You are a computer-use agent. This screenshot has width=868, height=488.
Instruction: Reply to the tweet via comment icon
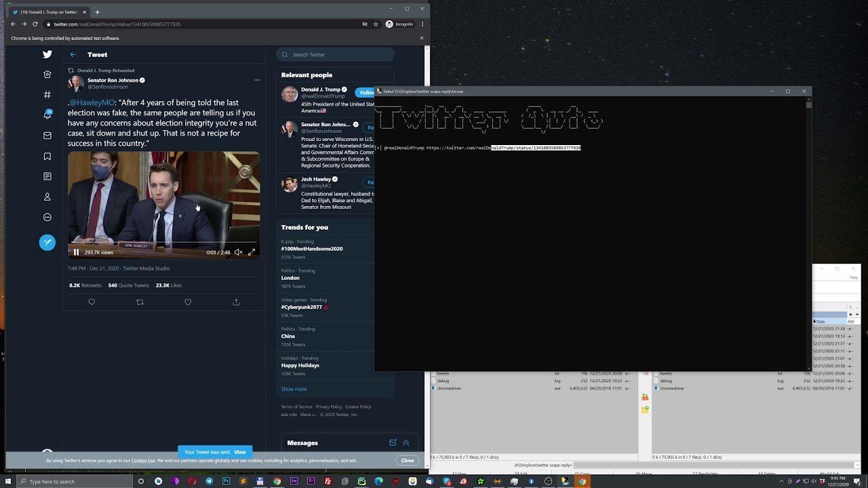(92, 302)
